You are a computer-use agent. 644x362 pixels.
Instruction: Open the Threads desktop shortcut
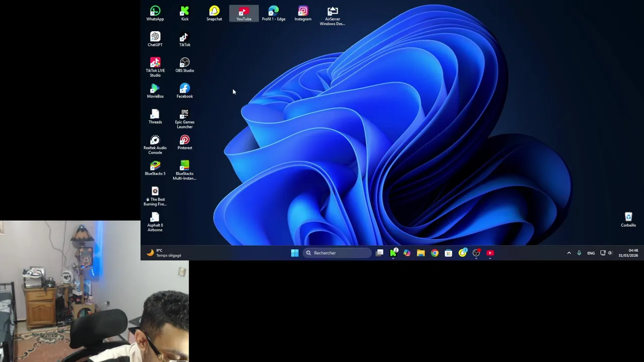pyautogui.click(x=155, y=117)
